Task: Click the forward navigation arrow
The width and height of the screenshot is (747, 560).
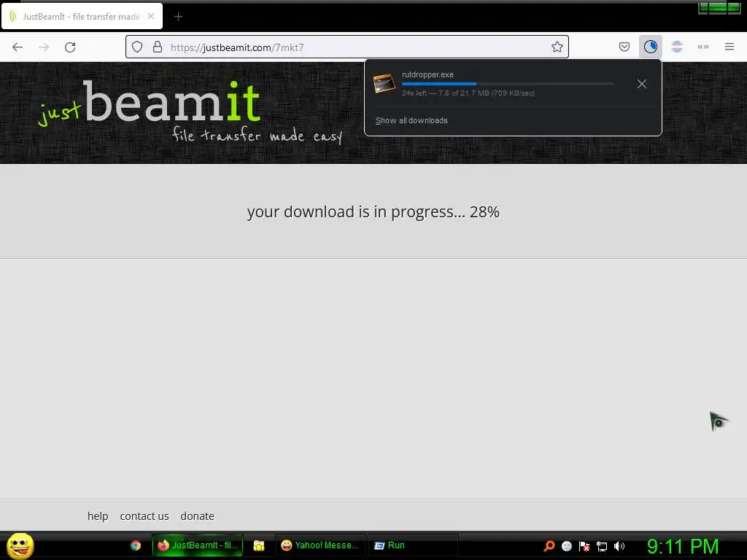Action: [x=44, y=47]
